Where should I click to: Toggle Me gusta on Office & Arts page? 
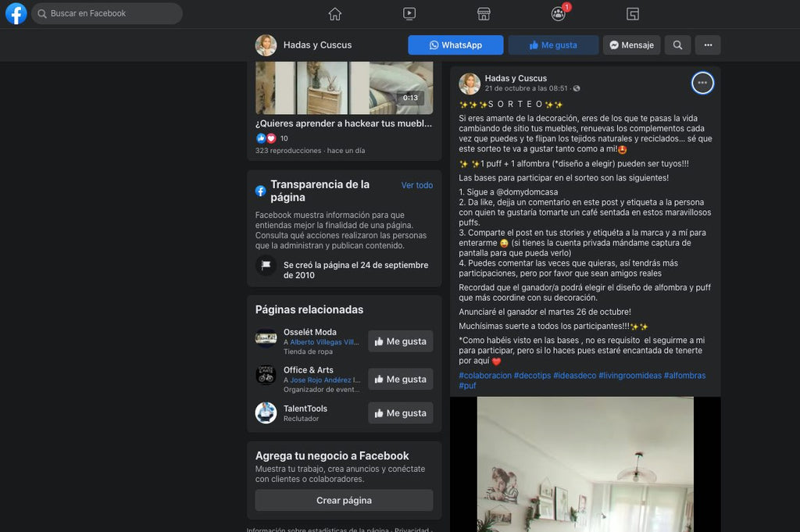click(400, 379)
